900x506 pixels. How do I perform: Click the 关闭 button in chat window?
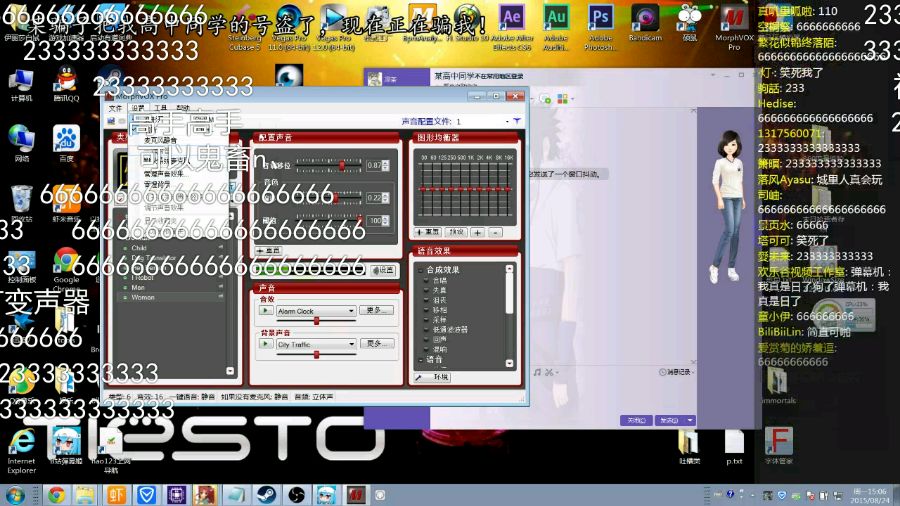[x=634, y=420]
